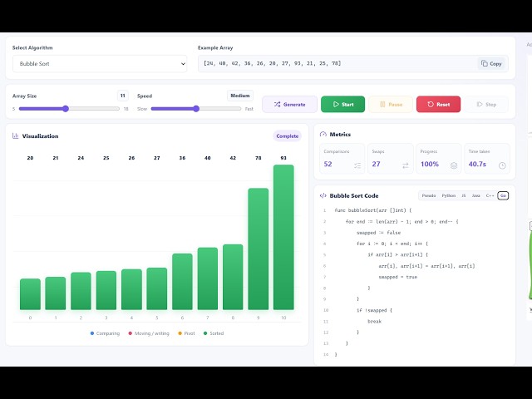Image resolution: width=532 pixels, height=399 pixels.
Task: Switch to the C++ code tab
Action: click(x=490, y=196)
